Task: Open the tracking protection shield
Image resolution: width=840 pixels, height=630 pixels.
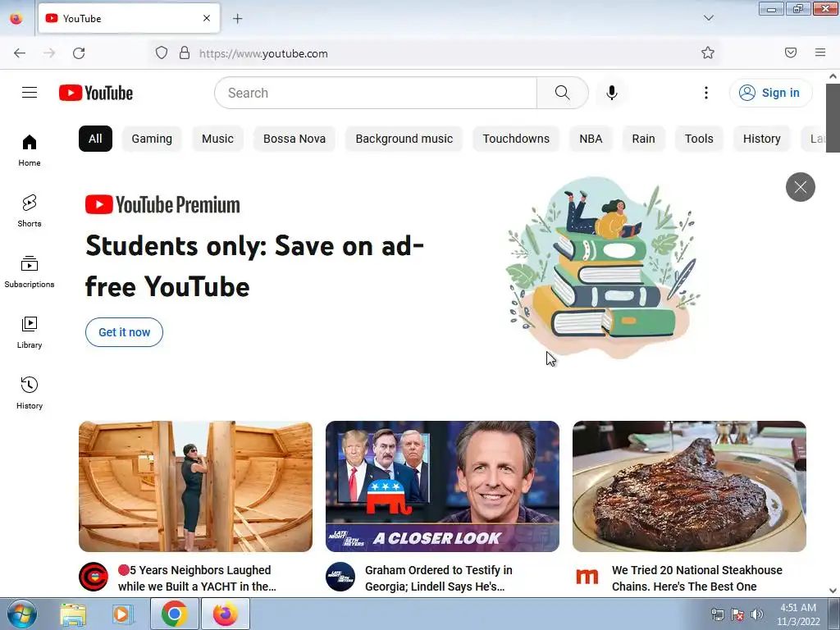Action: coord(162,53)
